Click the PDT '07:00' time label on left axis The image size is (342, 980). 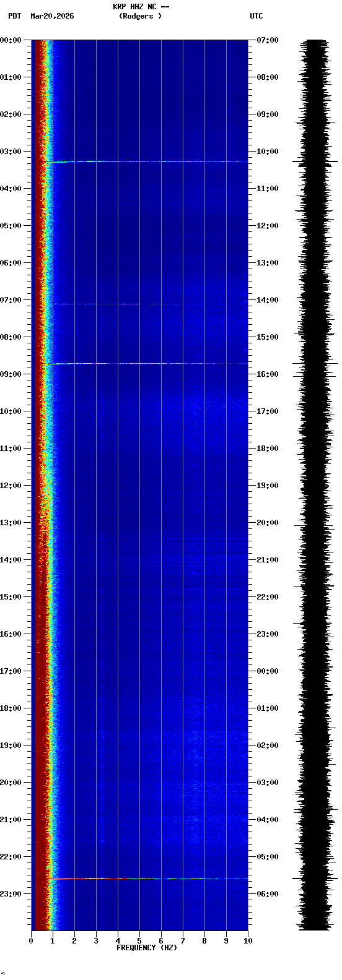pyautogui.click(x=11, y=300)
